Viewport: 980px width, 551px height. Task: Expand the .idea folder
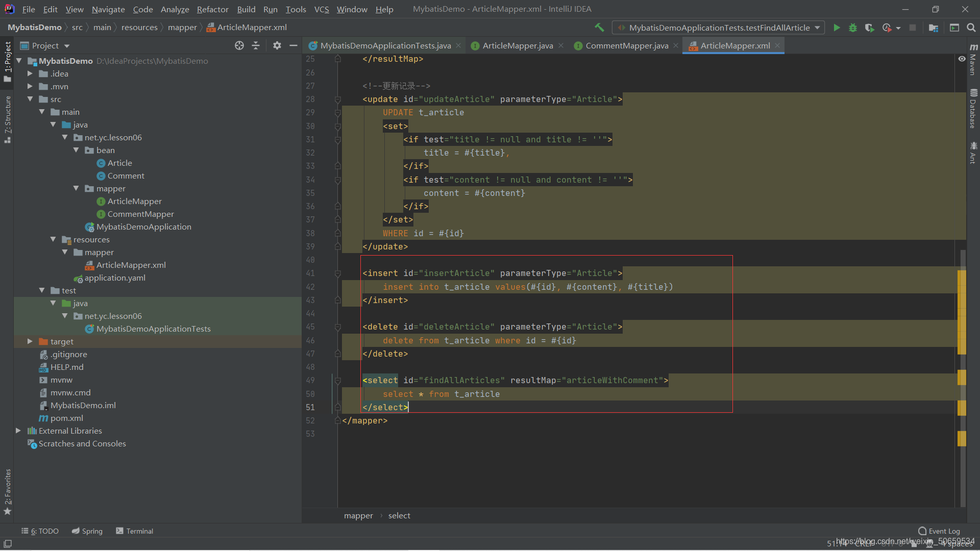(x=30, y=73)
